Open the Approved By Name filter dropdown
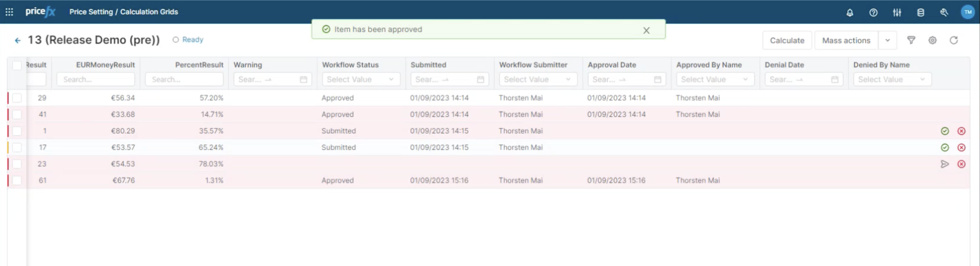 coord(714,79)
